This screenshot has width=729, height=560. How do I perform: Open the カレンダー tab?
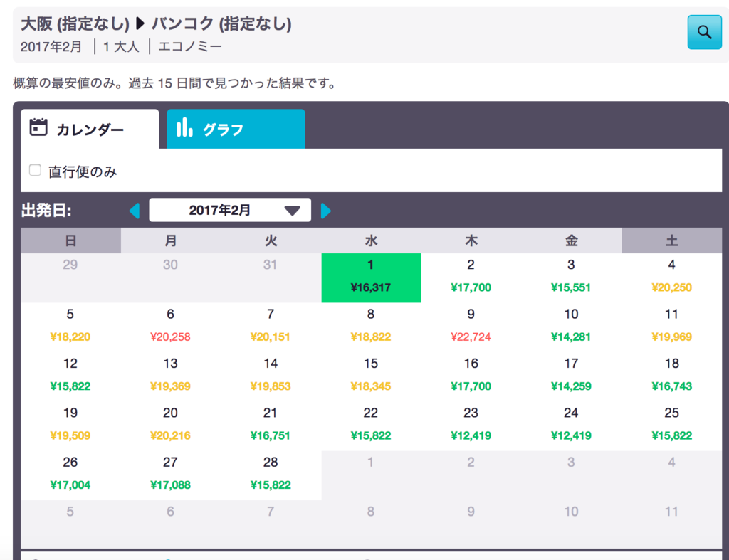pos(90,129)
